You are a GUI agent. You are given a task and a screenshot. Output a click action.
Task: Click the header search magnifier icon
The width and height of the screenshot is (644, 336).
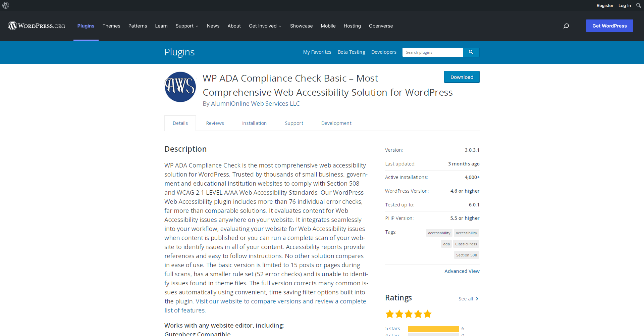coord(566,26)
